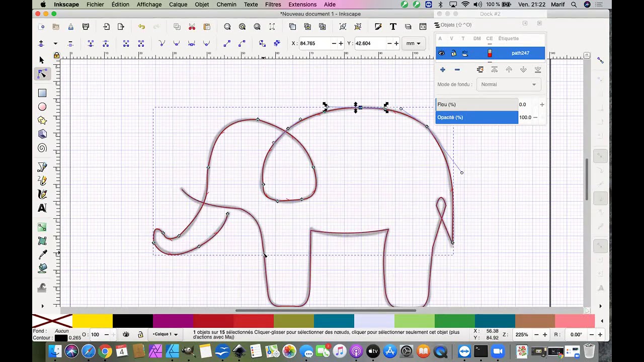Expand hidden toolbox tools arrow
This screenshot has width=644, height=362.
[42, 306]
